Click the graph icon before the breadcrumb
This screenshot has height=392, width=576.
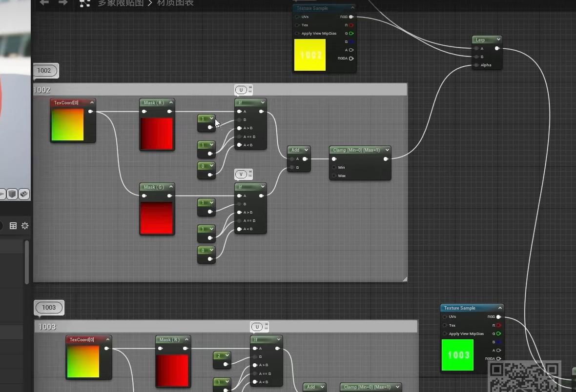pyautogui.click(x=85, y=3)
